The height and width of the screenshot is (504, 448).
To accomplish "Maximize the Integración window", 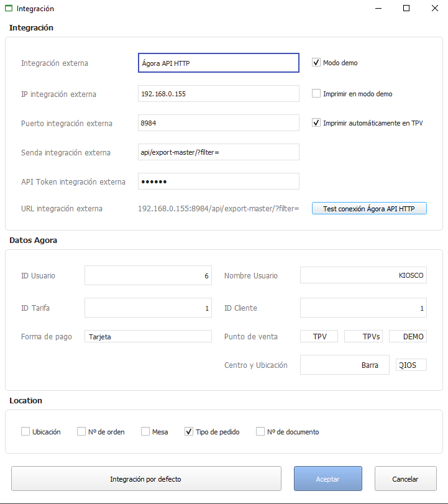I will [x=406, y=8].
